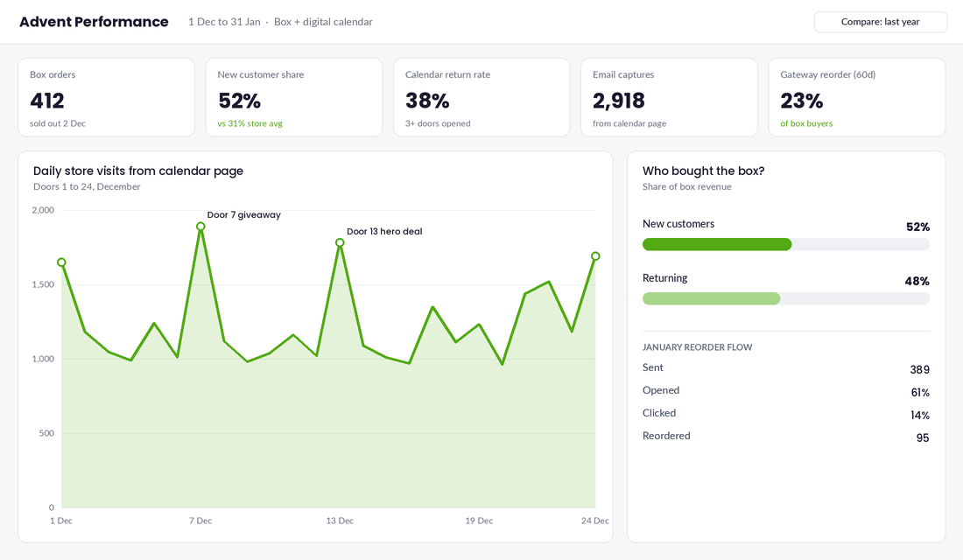
Task: Click 'vs 31% store avg' text
Action: [250, 123]
